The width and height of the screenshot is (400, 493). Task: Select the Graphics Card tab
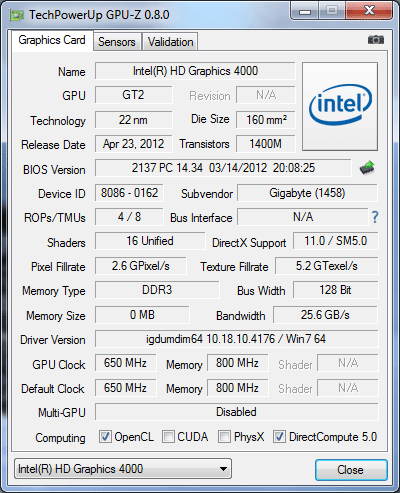click(x=52, y=40)
